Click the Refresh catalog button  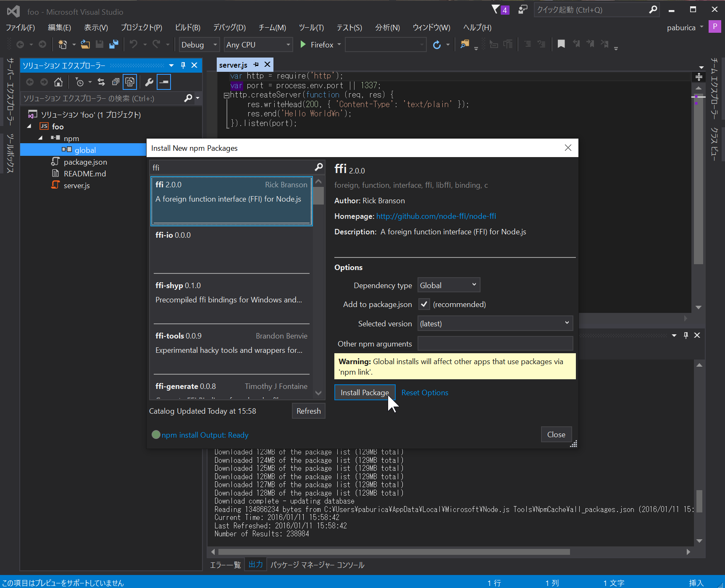click(308, 411)
